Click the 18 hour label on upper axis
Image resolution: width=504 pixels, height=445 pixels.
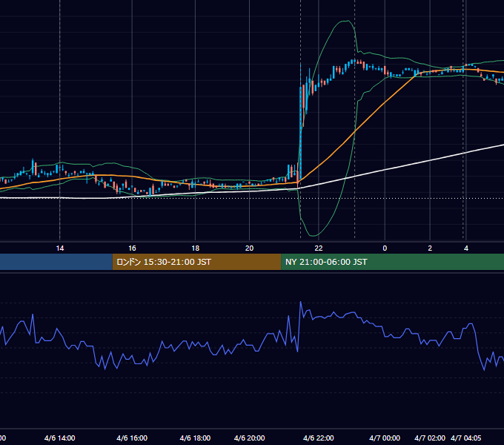tap(196, 248)
